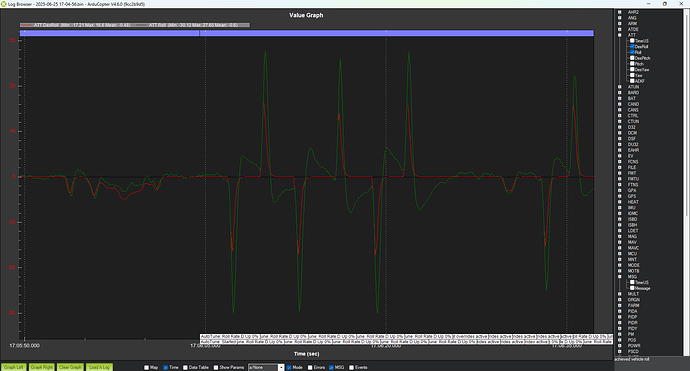Expand the BARO tree node

click(x=620, y=93)
